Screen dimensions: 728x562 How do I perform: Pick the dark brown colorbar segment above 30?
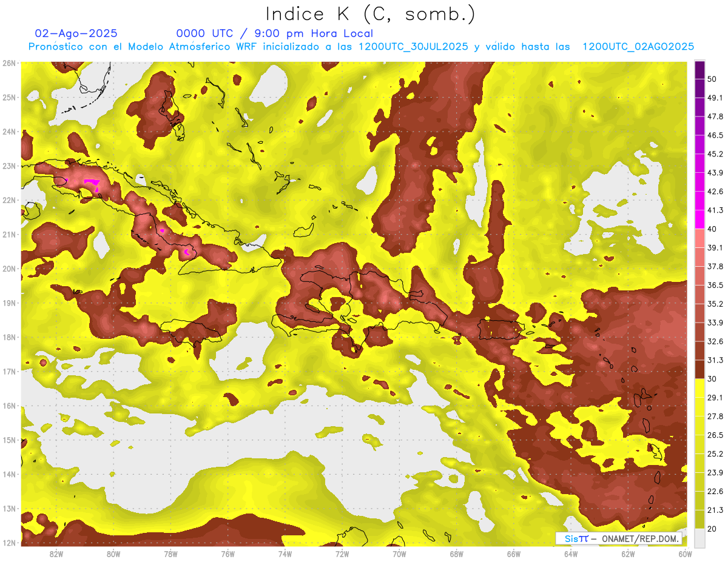[699, 369]
